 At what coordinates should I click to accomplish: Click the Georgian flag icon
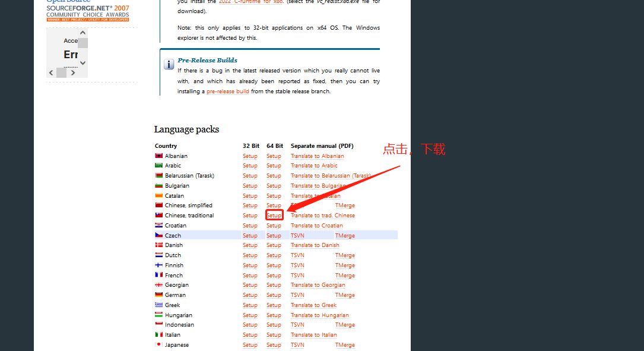[158, 285]
